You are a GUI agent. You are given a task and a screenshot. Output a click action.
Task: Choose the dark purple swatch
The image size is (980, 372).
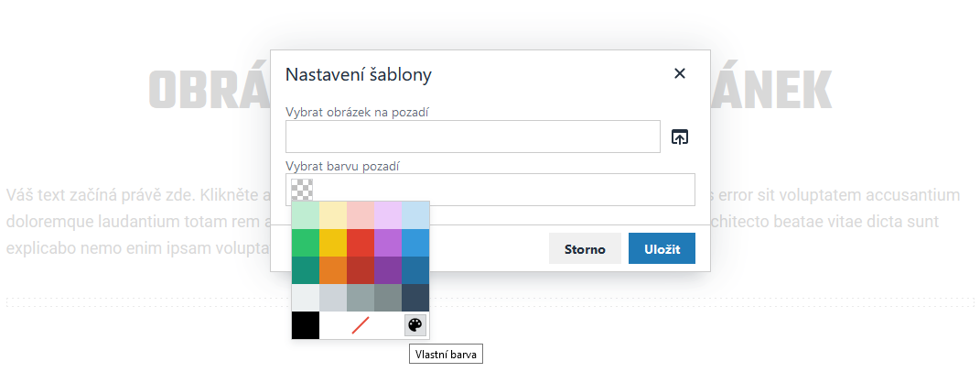[388, 270]
